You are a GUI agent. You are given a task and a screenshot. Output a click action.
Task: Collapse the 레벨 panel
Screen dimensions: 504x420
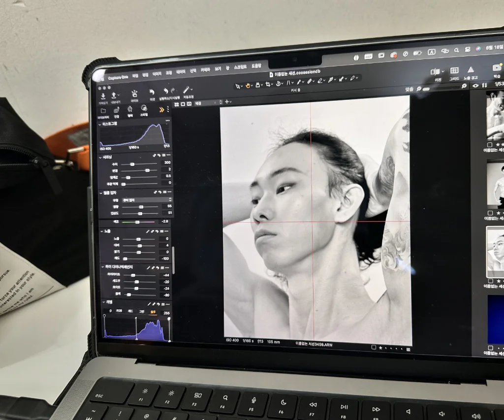point(104,302)
